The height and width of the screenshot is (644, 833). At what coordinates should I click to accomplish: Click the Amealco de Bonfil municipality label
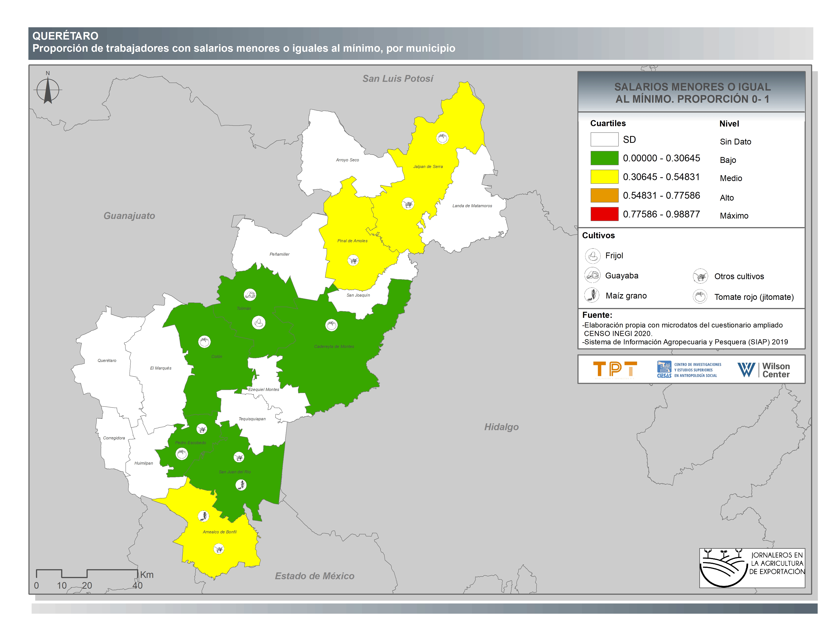coord(220,532)
